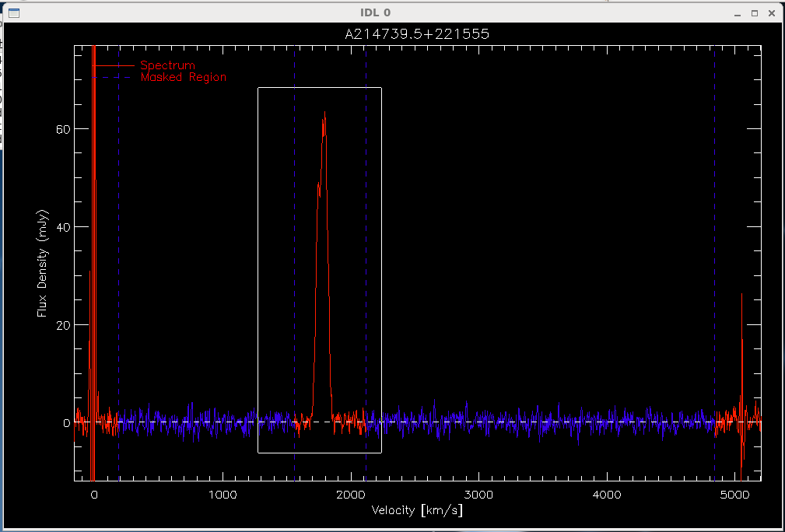Maximize the IDL 0 window
Screen dimensions: 785x532
pos(755,13)
